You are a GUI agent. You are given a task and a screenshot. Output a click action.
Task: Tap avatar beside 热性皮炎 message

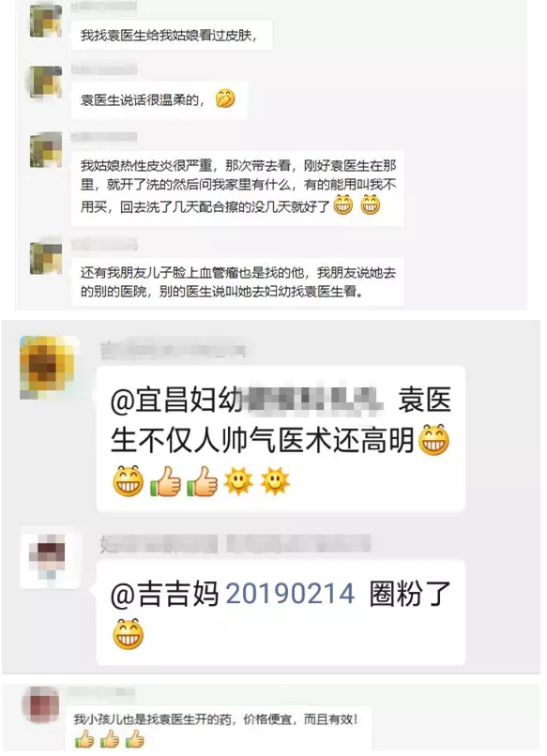coord(46,149)
